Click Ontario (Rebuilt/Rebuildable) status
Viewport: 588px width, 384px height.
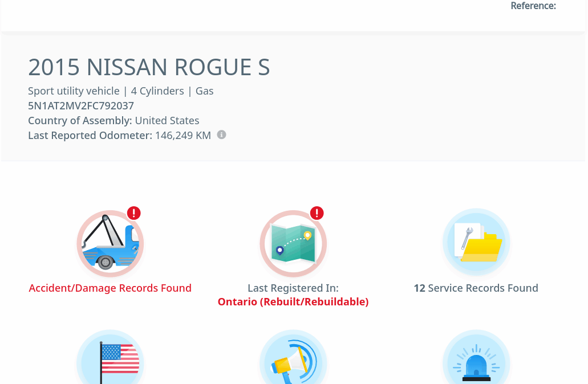pos(293,302)
